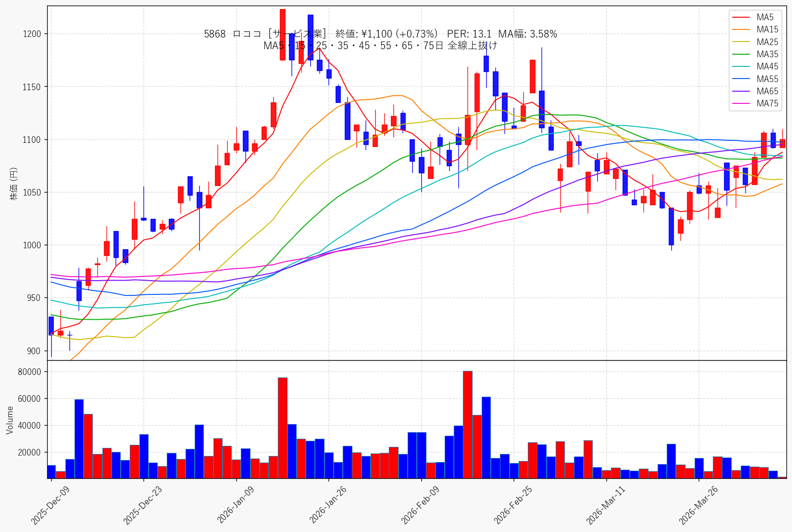
Task: Select the MA25 legend entry
Action: pyautogui.click(x=755, y=42)
